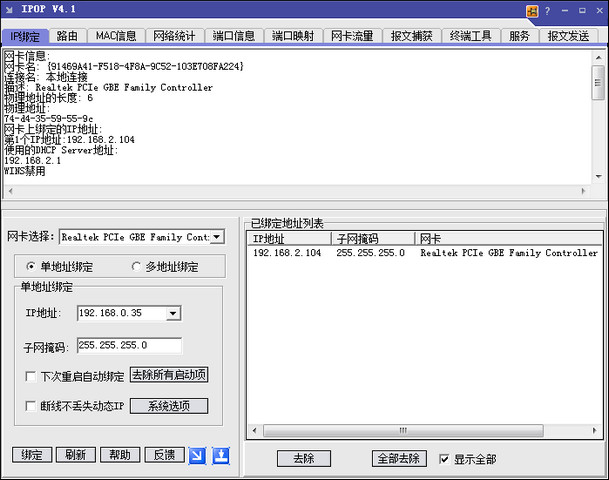
Task: Switch to the 报文发送 tab
Action: pyautogui.click(x=568, y=36)
